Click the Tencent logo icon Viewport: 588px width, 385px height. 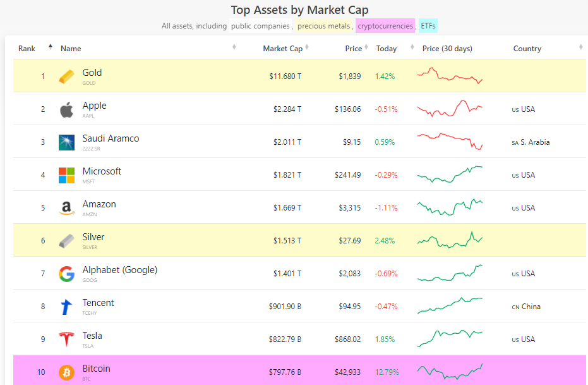(x=66, y=307)
